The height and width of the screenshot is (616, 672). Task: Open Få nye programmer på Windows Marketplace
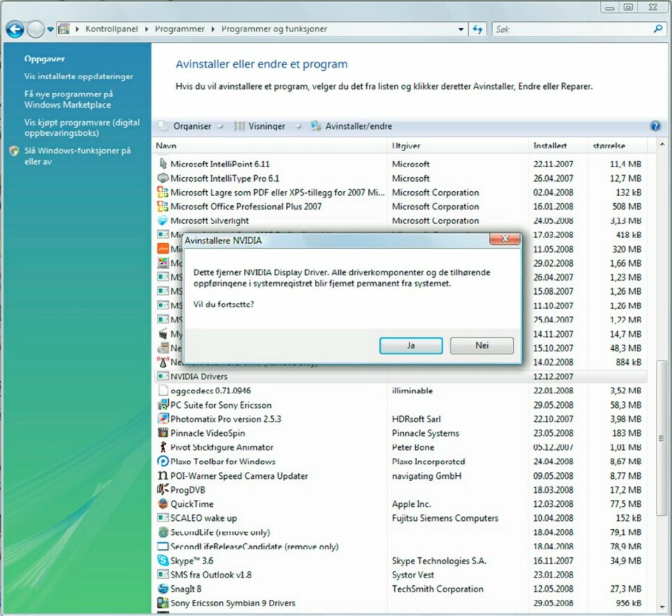[69, 99]
